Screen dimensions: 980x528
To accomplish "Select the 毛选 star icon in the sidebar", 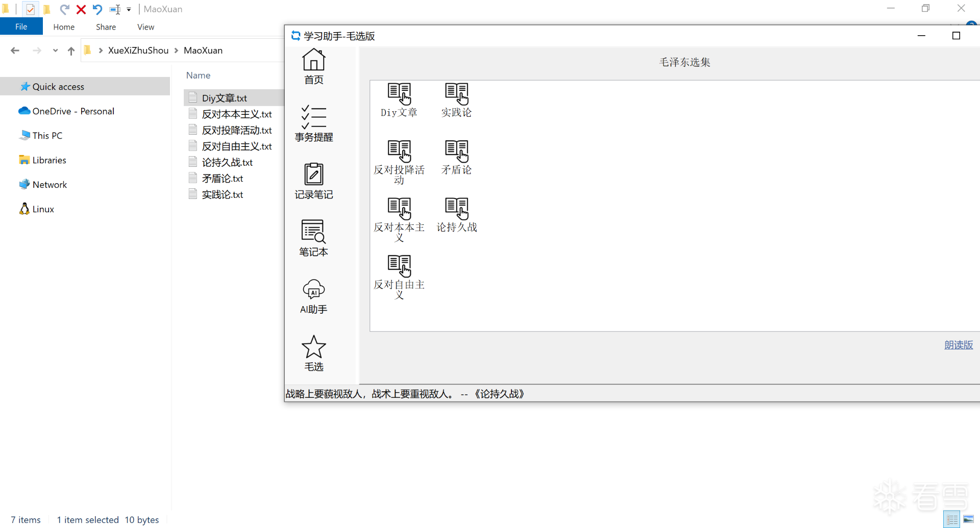I will coord(313,353).
